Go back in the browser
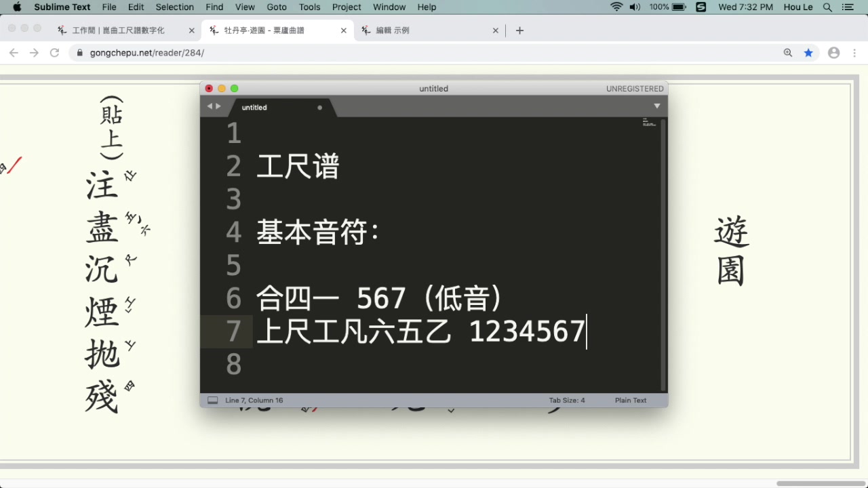Screen dimensions: 868x488 (14, 53)
